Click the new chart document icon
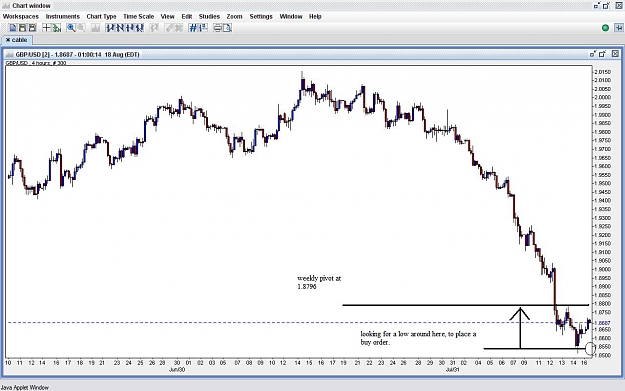The width and height of the screenshot is (625, 391). click(13, 28)
